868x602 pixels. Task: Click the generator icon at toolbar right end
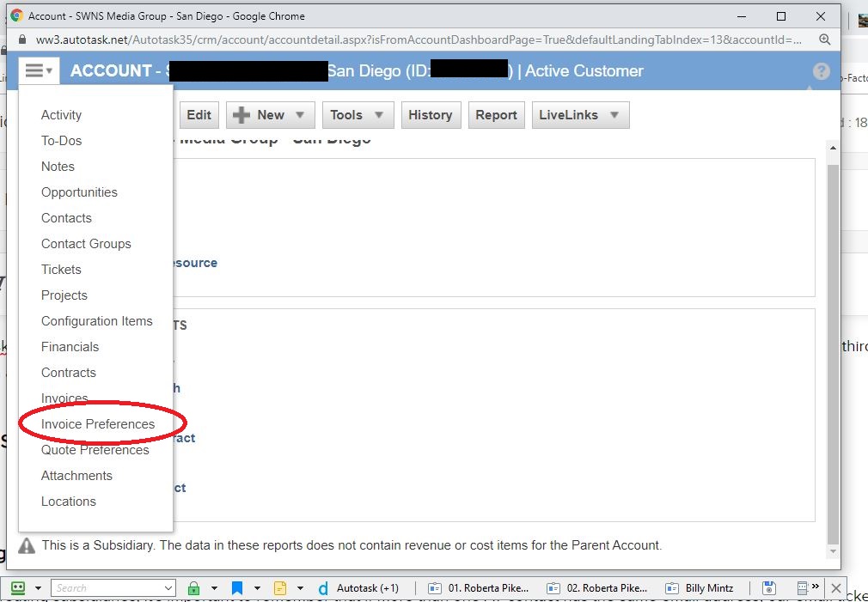(x=802, y=587)
